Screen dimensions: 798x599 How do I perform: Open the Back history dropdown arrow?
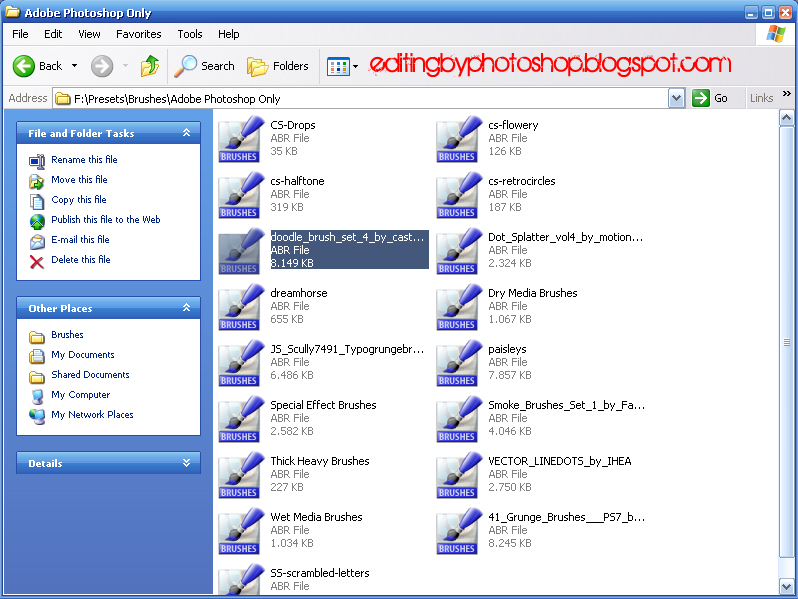tap(74, 66)
